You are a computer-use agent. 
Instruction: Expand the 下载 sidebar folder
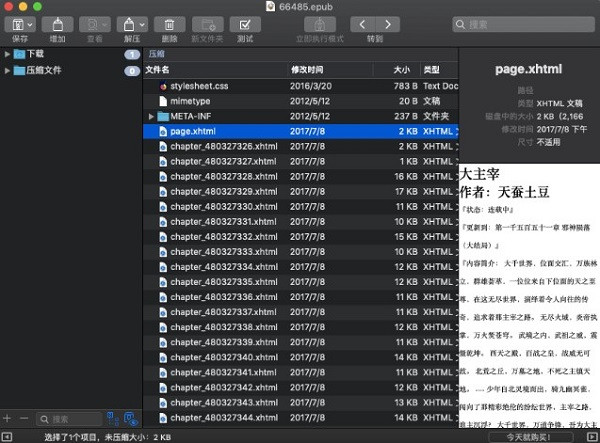point(7,54)
